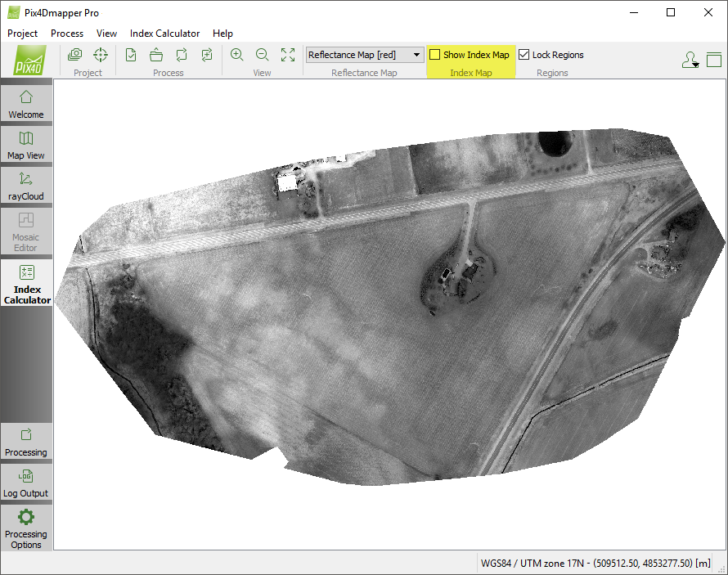Expand the Reflectance Map [red] dropdown
728x575 pixels.
pyautogui.click(x=416, y=55)
